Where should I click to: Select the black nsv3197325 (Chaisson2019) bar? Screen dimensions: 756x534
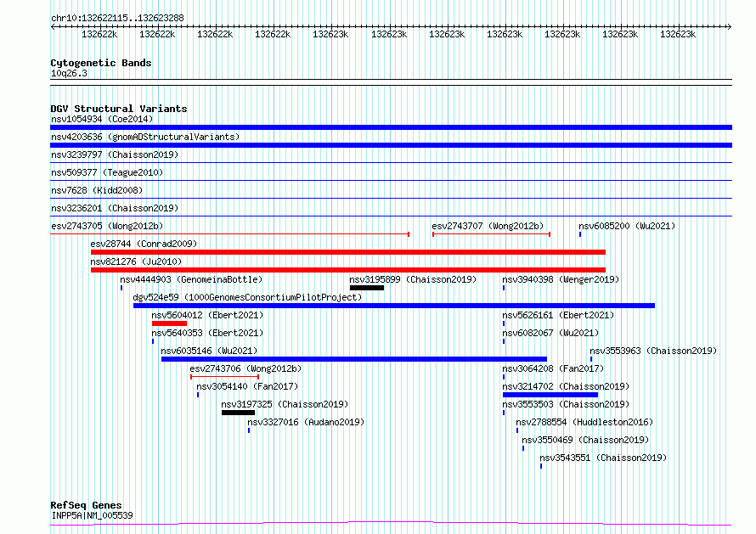click(x=238, y=413)
